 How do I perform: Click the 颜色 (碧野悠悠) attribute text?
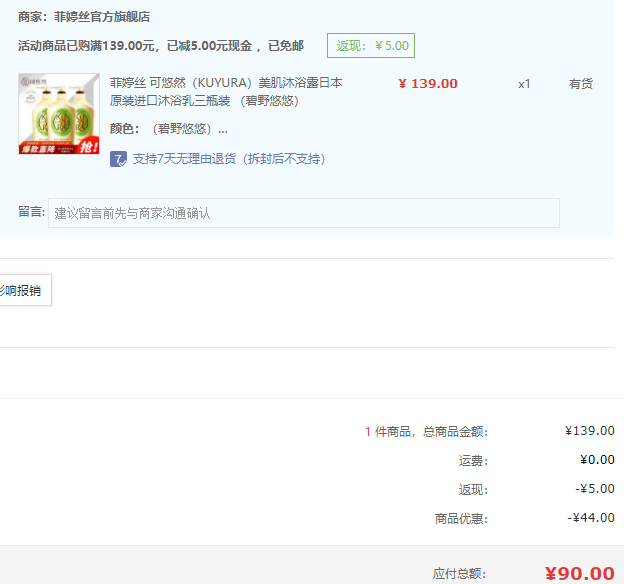click(169, 129)
